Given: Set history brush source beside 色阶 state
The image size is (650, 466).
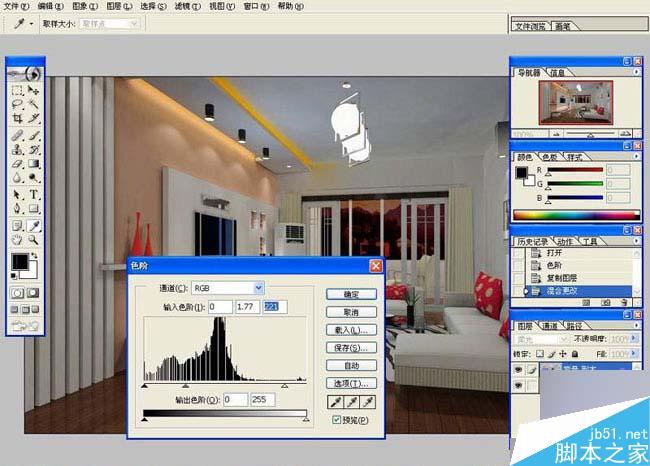Looking at the screenshot, I should click(x=519, y=265).
